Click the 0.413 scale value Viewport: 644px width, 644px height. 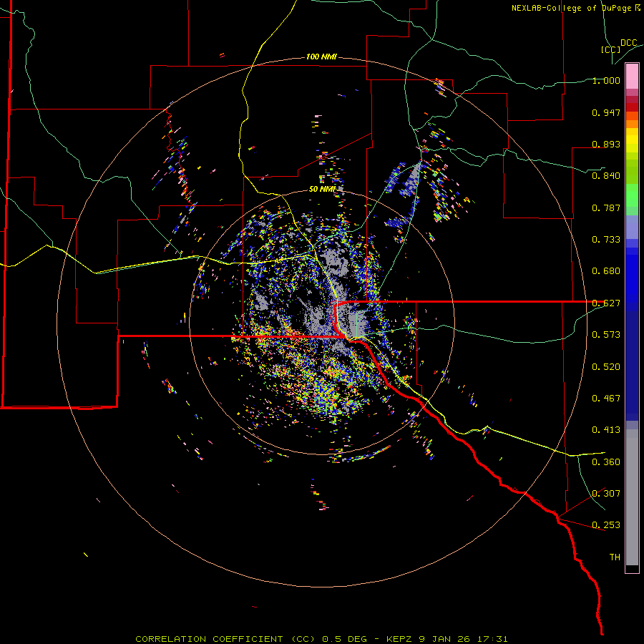coord(606,430)
